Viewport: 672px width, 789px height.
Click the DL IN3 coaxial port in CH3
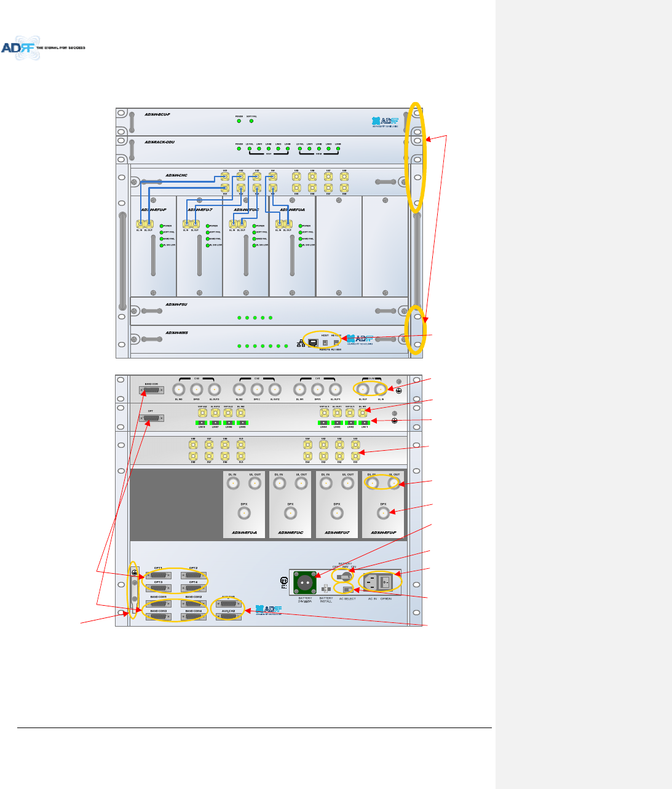coord(179,389)
